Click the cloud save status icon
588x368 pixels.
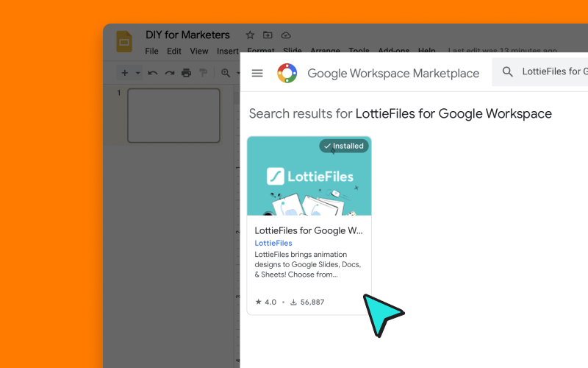click(x=286, y=35)
